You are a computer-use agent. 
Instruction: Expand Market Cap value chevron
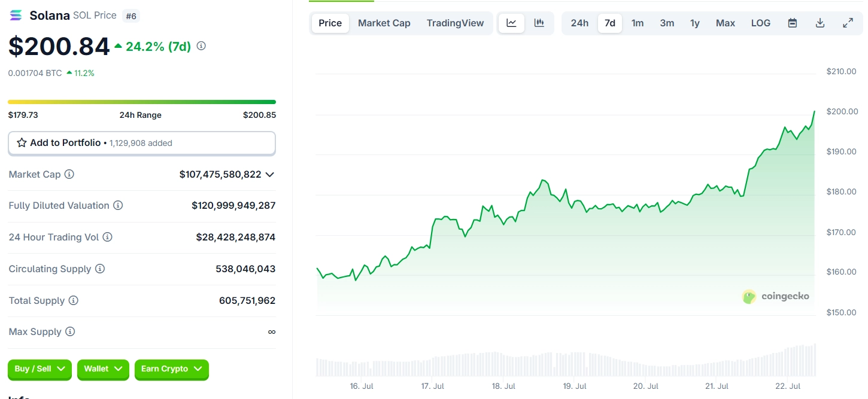tap(269, 174)
